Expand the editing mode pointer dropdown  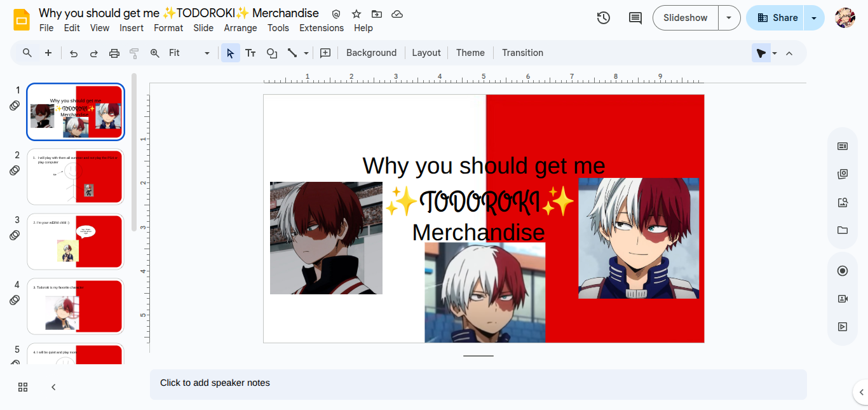(x=775, y=53)
